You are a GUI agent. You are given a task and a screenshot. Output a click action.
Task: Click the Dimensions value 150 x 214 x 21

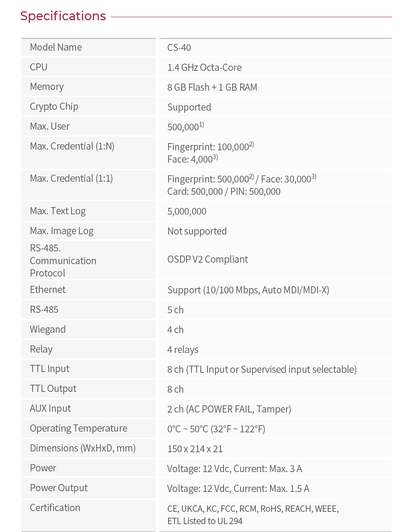pos(195,449)
